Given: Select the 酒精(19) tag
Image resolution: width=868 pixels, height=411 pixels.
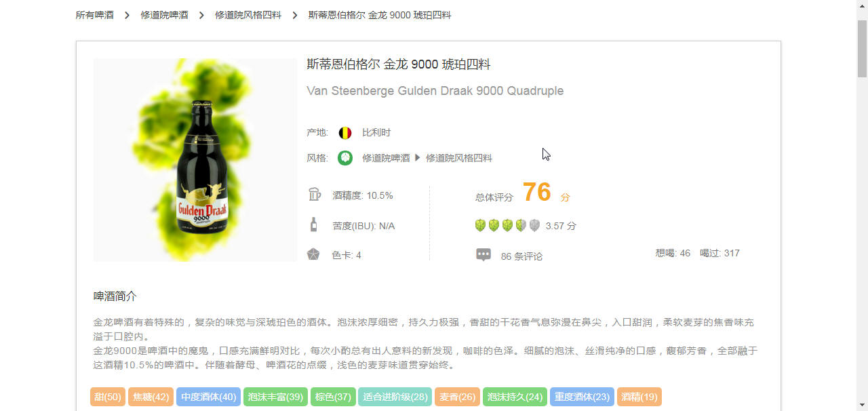Looking at the screenshot, I should [639, 397].
